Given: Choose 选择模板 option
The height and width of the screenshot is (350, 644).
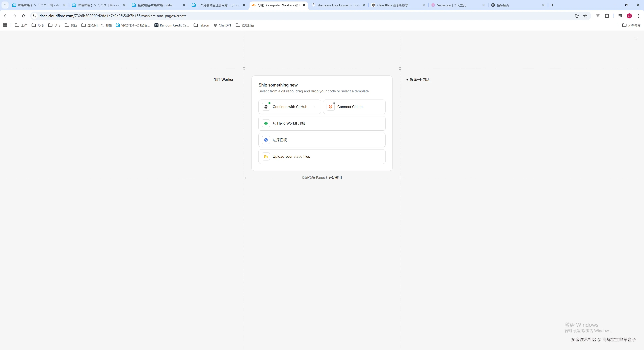Looking at the screenshot, I should tap(322, 140).
